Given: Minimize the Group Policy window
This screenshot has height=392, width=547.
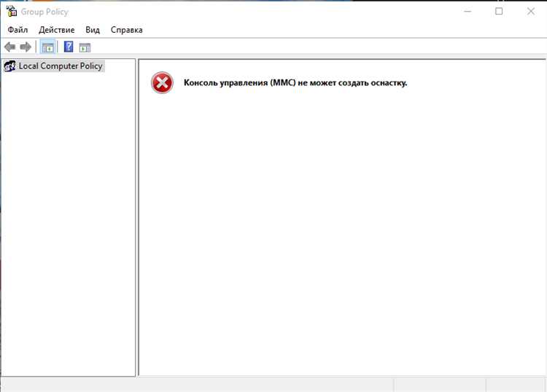Looking at the screenshot, I should 468,12.
